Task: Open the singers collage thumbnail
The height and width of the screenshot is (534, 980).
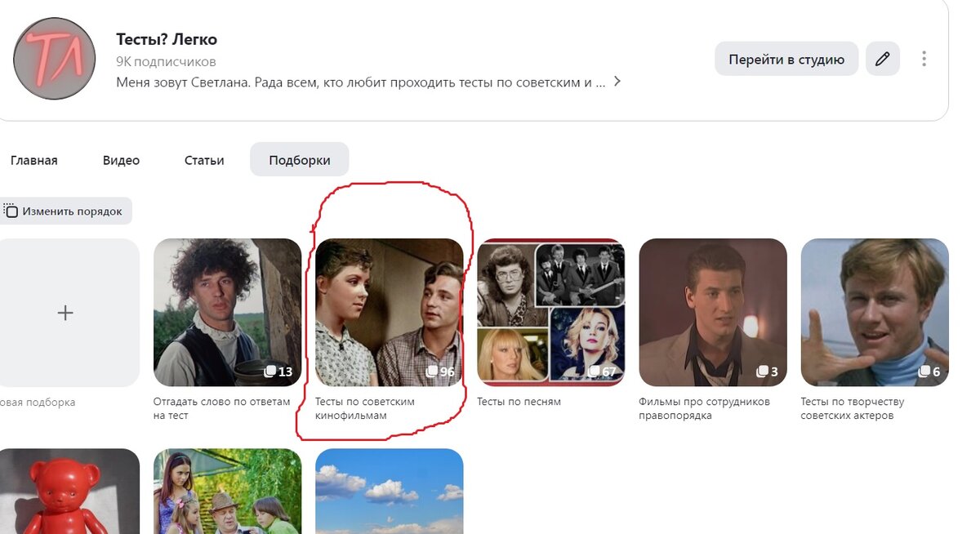Action: click(550, 313)
